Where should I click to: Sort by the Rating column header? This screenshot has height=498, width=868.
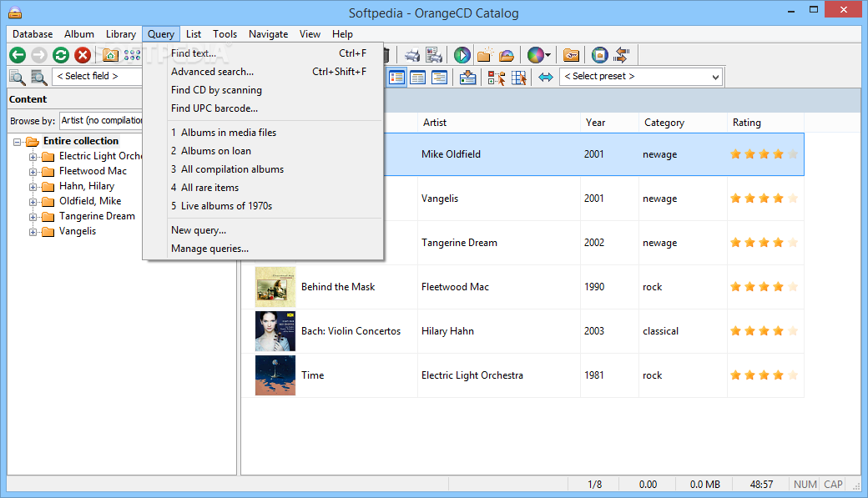click(x=765, y=123)
